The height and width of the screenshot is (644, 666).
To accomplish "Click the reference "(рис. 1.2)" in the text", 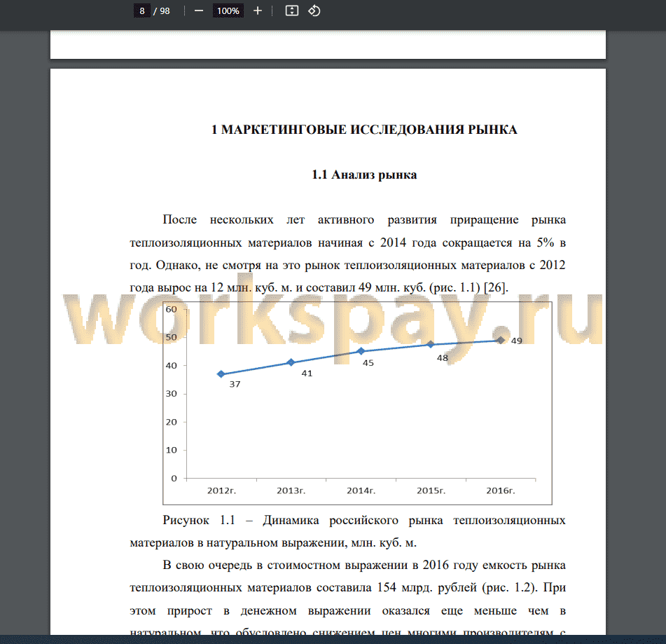I will click(510, 587).
